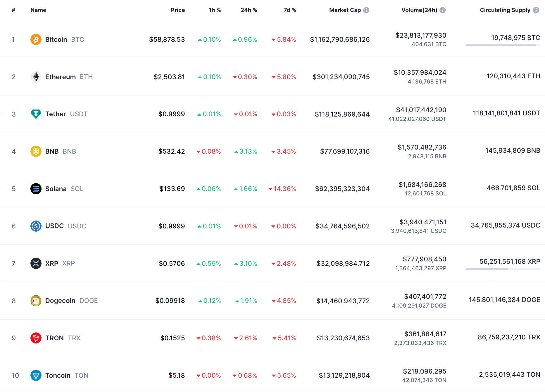Image resolution: width=545 pixels, height=392 pixels.
Task: Click the Tether coin logo
Action: tap(36, 114)
